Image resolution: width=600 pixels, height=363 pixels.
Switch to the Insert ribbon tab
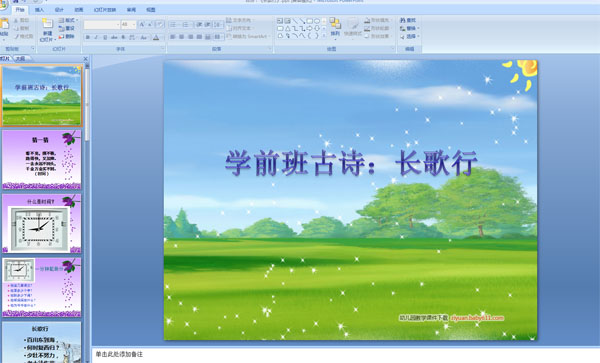pos(39,10)
